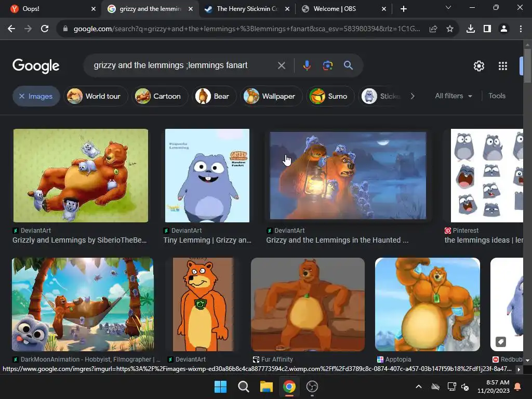Open Windows Start menu
Viewport: 532px width, 399px height.
220,387
